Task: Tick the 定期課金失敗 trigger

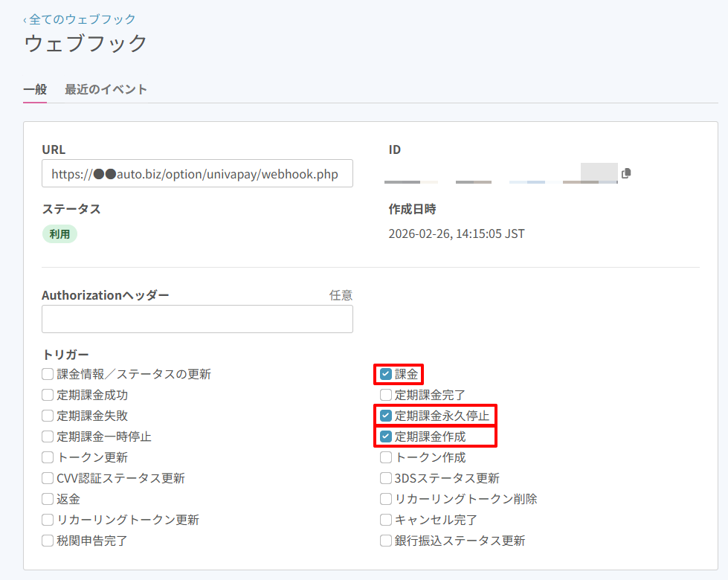Action: [x=48, y=416]
